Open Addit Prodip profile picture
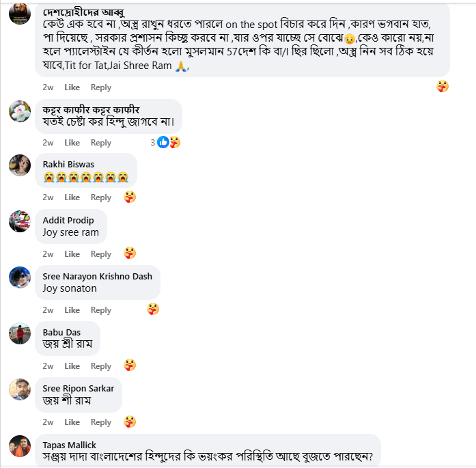This screenshot has height=468, width=476. click(20, 221)
